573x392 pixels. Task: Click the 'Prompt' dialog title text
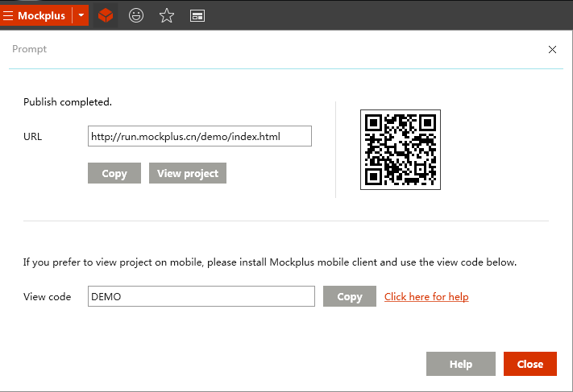click(x=30, y=49)
